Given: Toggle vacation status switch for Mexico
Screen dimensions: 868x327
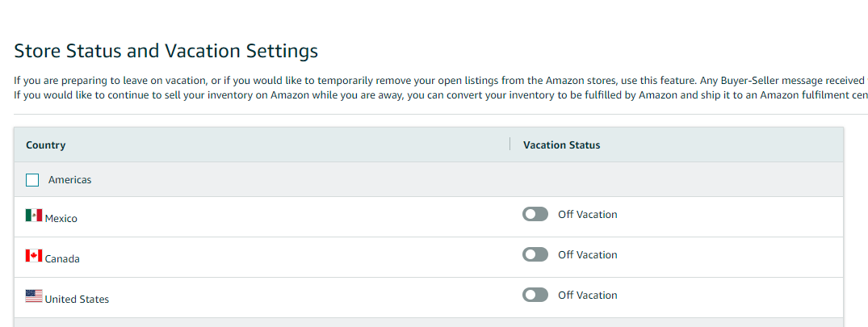Looking at the screenshot, I should pos(535,214).
